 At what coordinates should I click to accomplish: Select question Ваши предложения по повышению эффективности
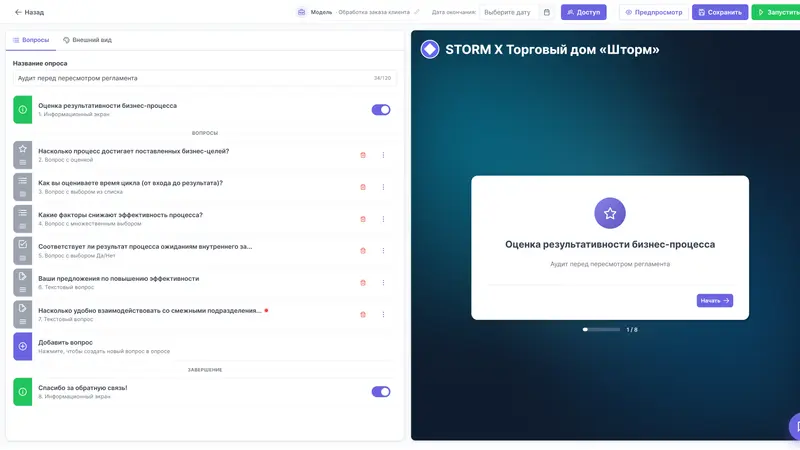pos(204,283)
